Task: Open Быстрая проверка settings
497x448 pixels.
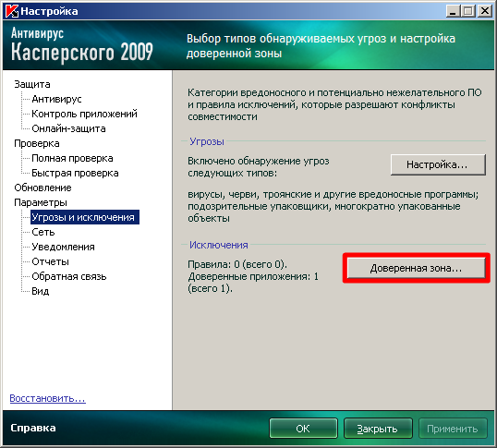Action: [x=75, y=173]
